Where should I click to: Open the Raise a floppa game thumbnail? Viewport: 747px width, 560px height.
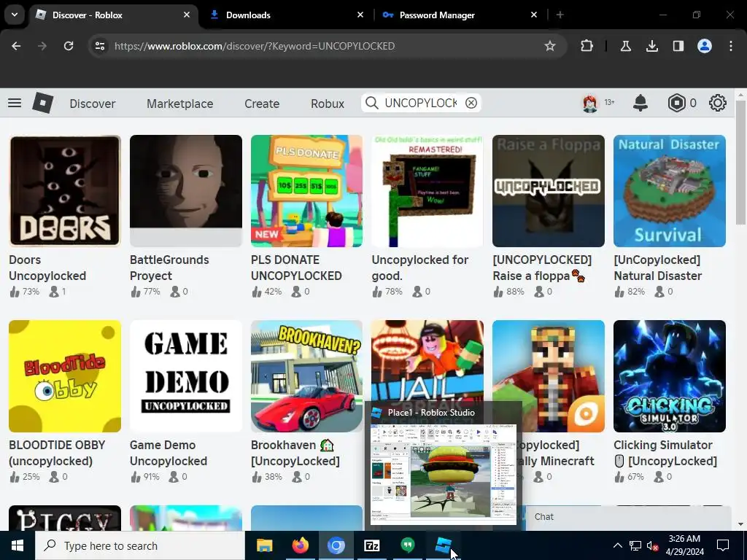point(549,191)
